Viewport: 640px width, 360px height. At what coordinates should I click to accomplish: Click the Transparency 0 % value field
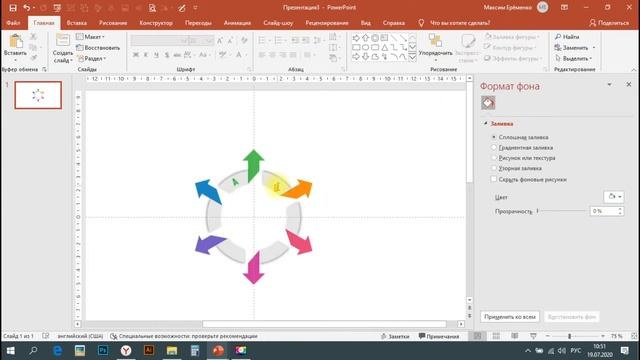pyautogui.click(x=604, y=211)
